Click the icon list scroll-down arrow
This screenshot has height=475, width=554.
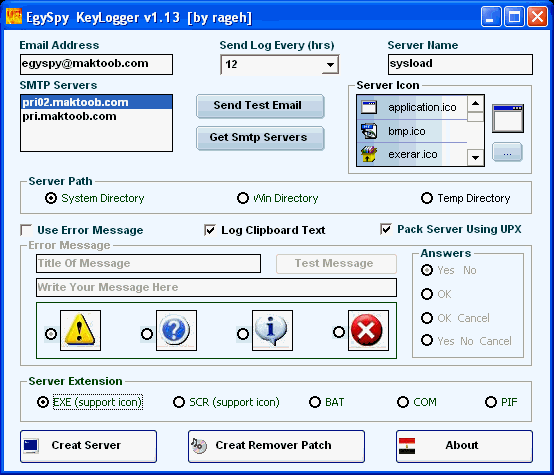coord(475,158)
